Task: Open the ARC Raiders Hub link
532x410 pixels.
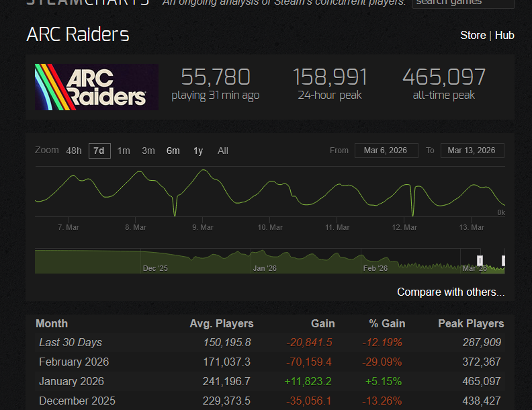Action: click(x=504, y=36)
